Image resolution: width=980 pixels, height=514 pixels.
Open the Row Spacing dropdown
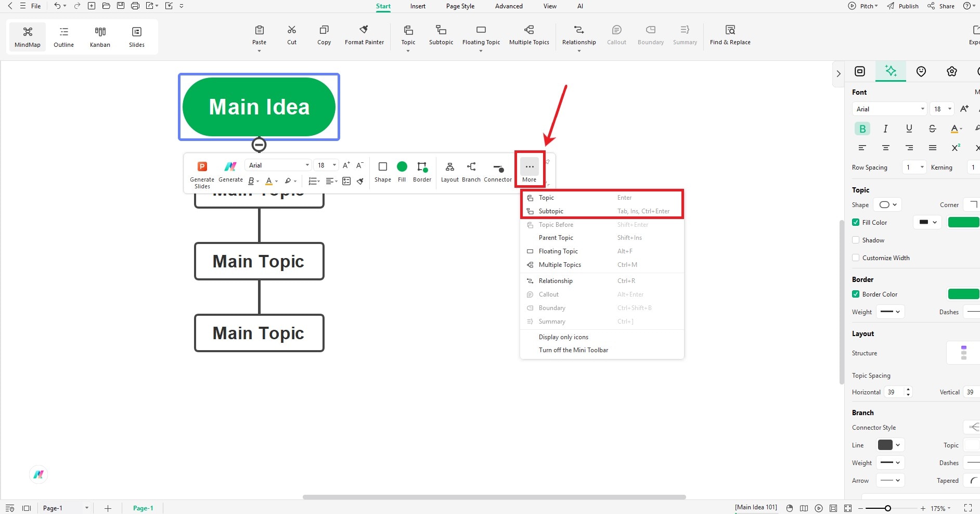pos(914,167)
